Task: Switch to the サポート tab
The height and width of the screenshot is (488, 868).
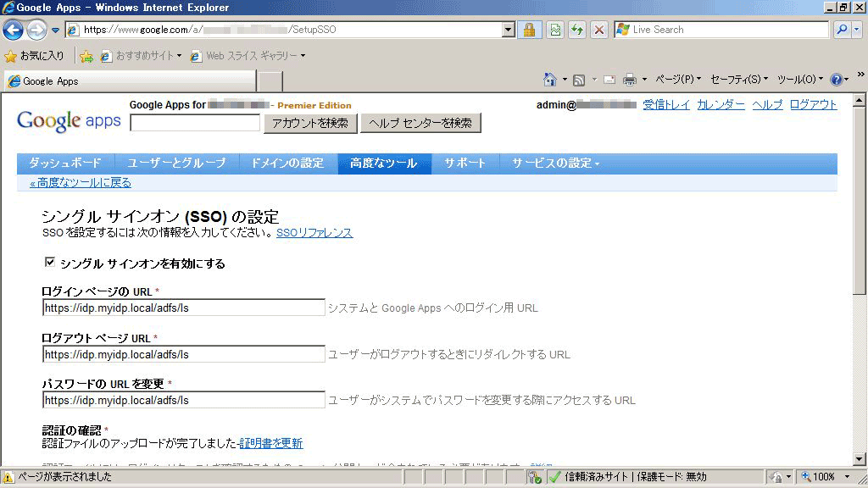Action: pos(465,164)
